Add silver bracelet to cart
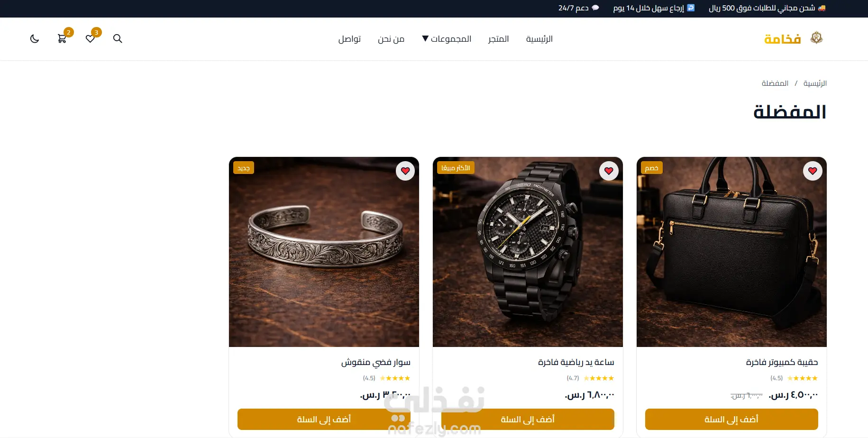This screenshot has width=868, height=438. click(324, 419)
